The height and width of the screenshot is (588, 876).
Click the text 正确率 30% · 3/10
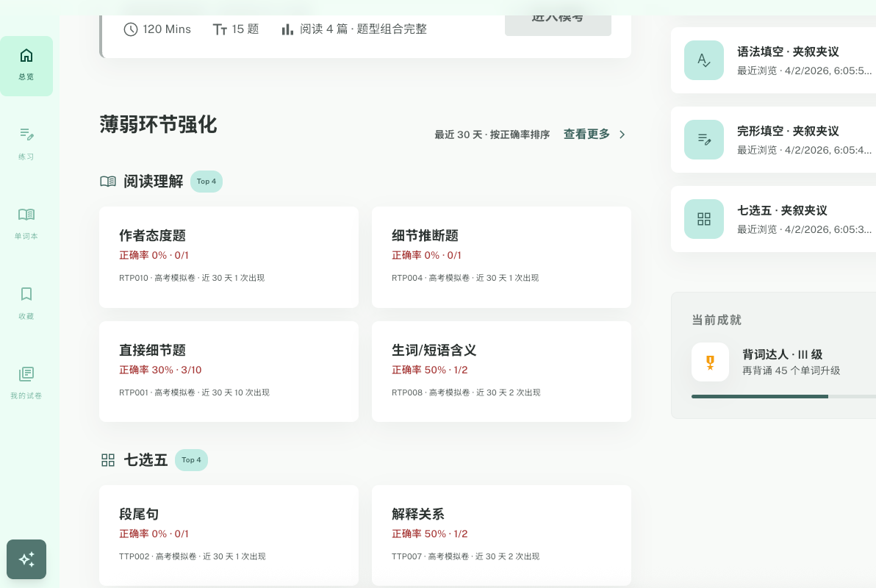160,370
